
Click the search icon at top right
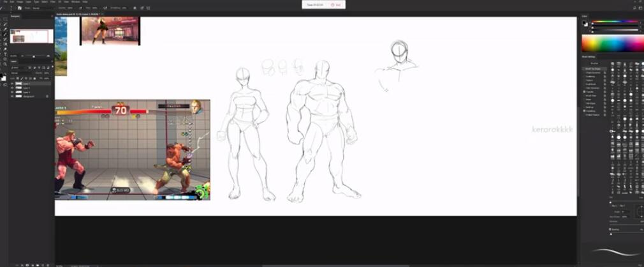634,8
